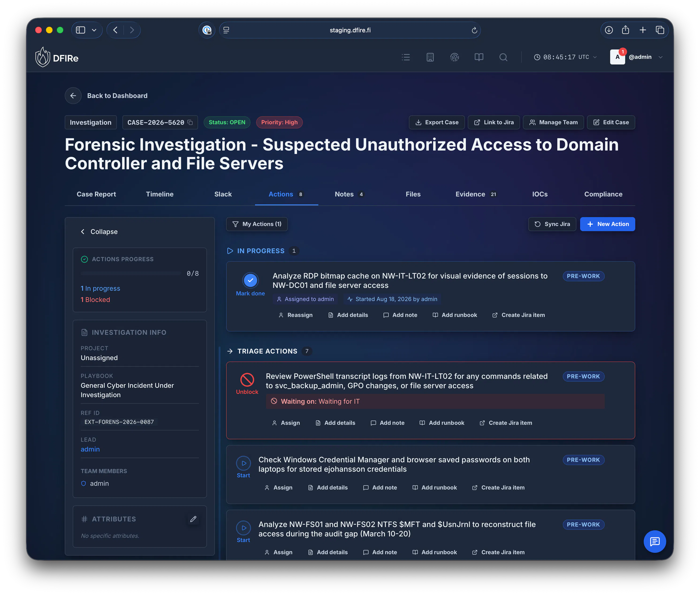
Task: Open Safari sidebar dropdown chevron
Action: pos(94,30)
